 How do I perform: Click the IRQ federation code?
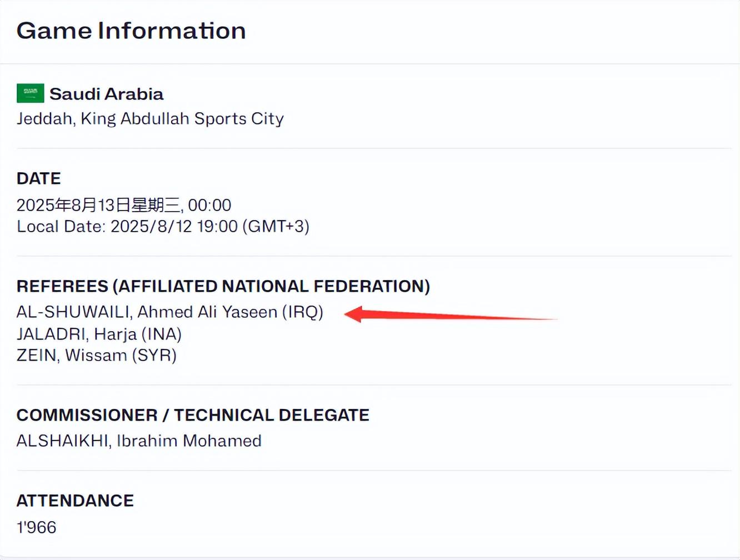(x=302, y=312)
